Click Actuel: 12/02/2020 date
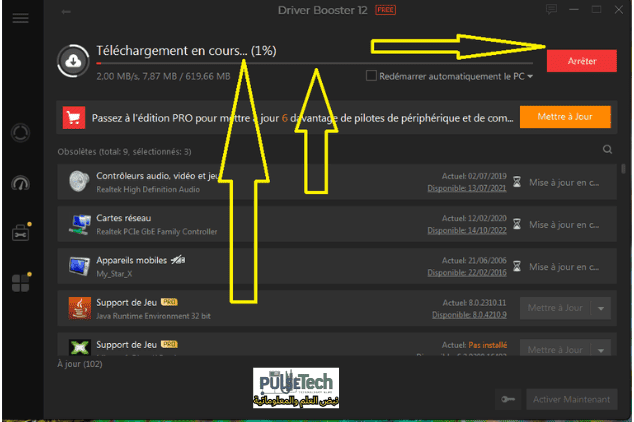Image resolution: width=634 pixels, height=422 pixels. 474,218
